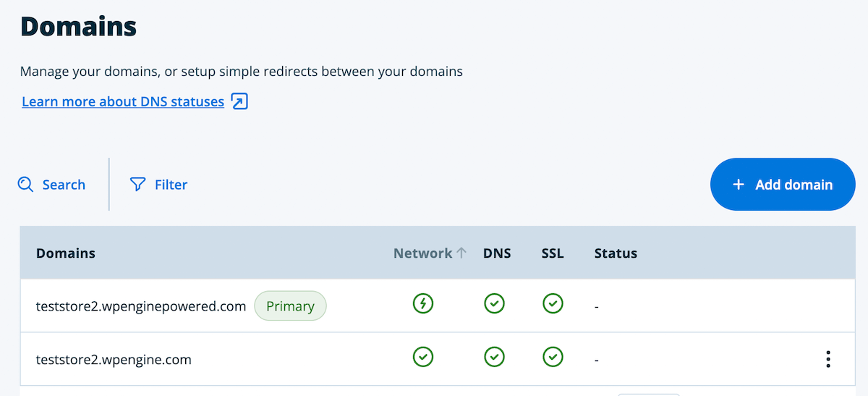Click the Status column header
Viewport: 868px width, 396px height.
click(616, 253)
